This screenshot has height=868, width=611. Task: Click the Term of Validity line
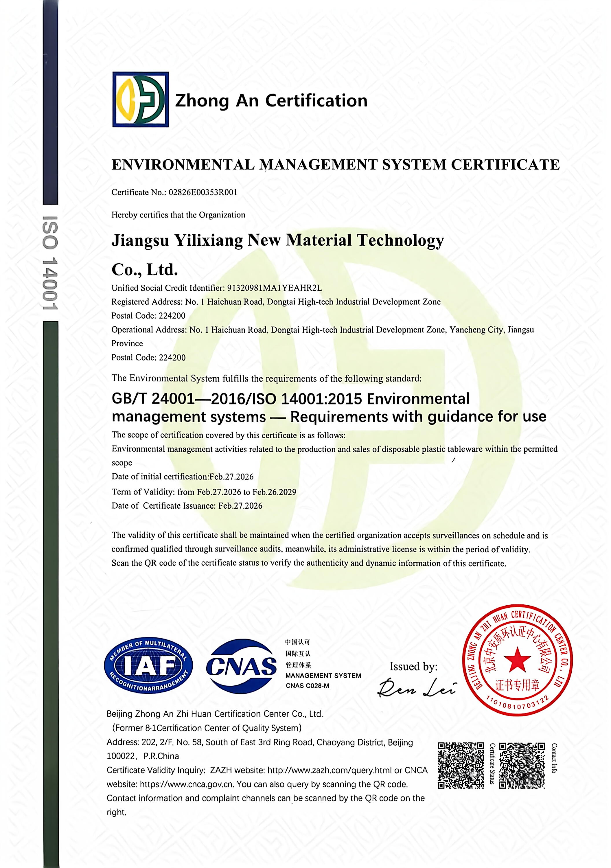click(x=204, y=492)
